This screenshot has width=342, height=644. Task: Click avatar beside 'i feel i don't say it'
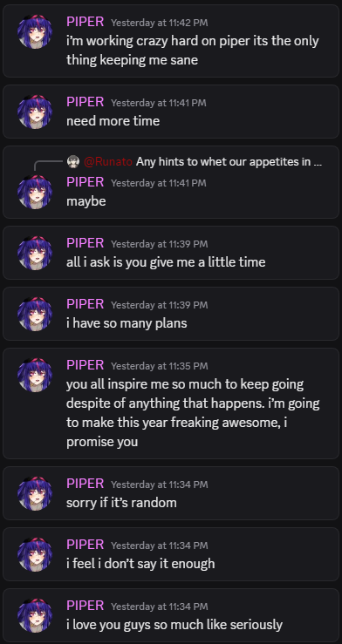(35, 554)
